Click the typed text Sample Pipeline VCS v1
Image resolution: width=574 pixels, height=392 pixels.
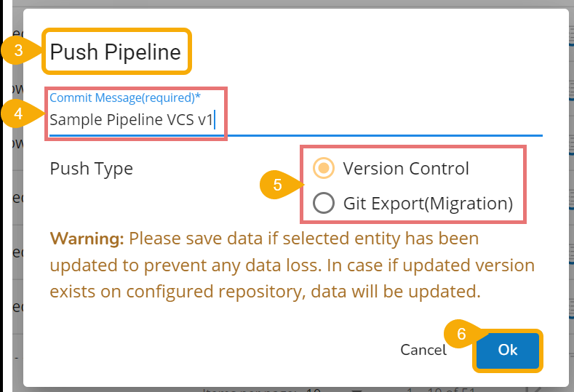click(131, 120)
